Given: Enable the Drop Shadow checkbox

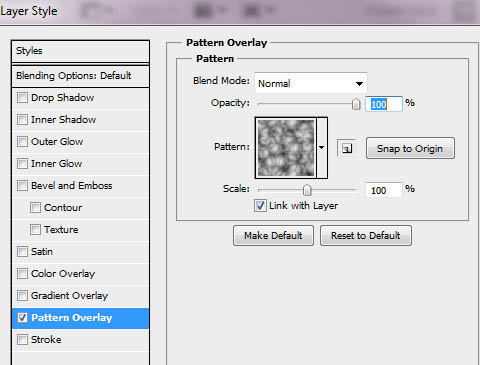Looking at the screenshot, I should 22,98.
